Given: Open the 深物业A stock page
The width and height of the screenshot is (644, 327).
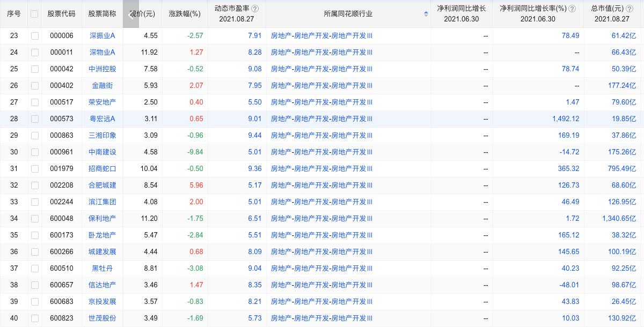Looking at the screenshot, I should (102, 52).
